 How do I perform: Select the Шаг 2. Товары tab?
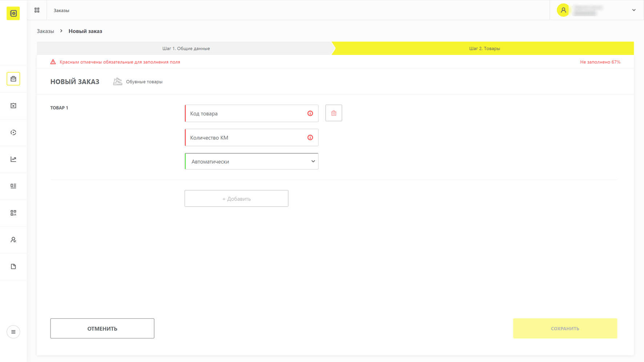coord(484,48)
